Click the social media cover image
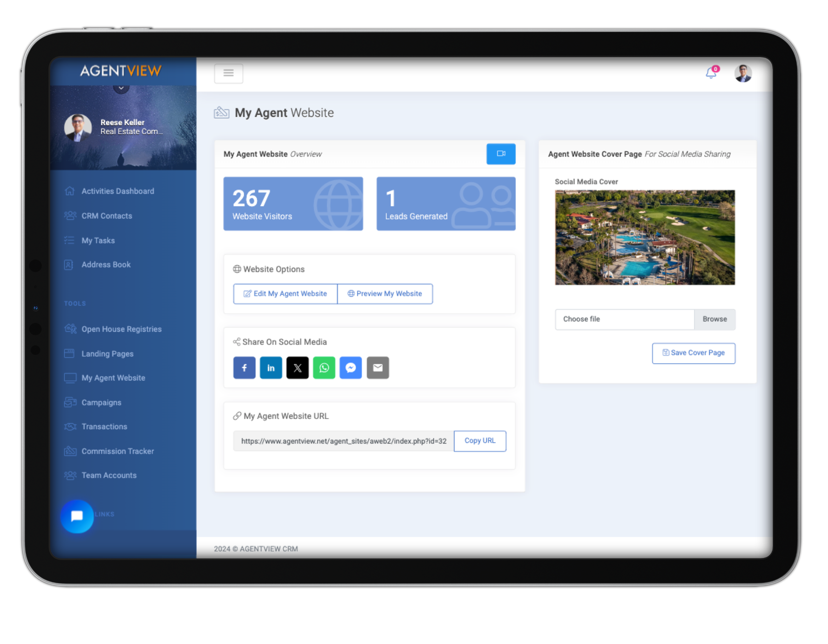 click(x=644, y=237)
